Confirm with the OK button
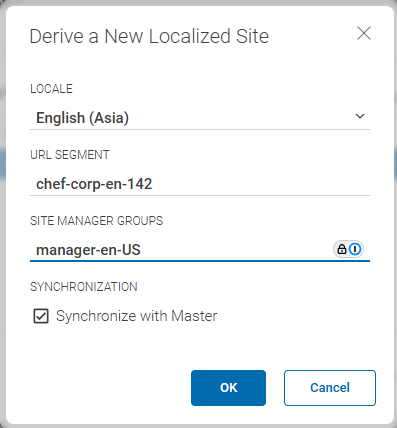397x428 pixels. pos(228,388)
